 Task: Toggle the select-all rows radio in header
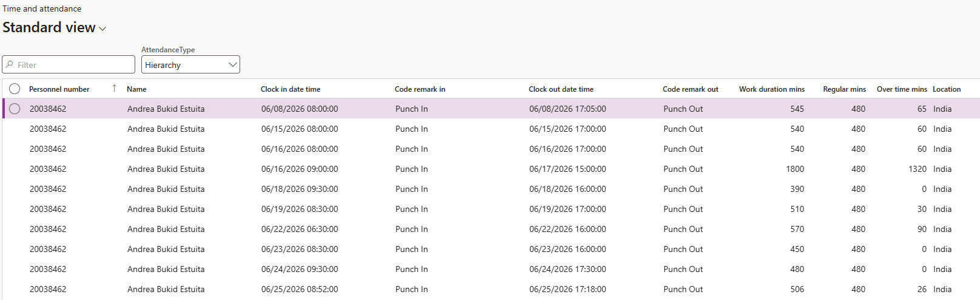point(15,89)
